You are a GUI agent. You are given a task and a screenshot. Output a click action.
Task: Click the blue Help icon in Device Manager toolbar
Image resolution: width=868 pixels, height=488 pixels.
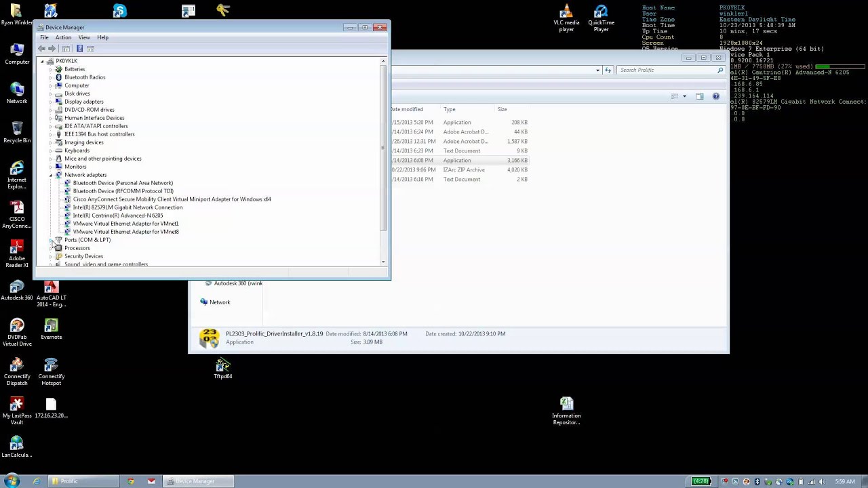79,49
